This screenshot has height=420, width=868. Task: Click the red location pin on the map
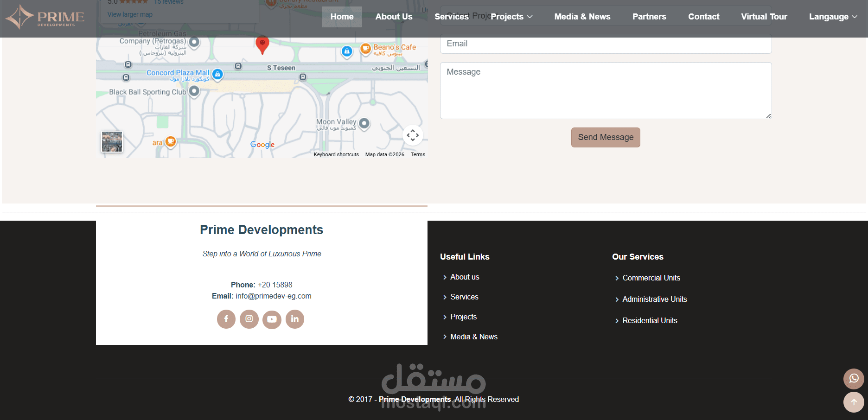[x=262, y=45]
